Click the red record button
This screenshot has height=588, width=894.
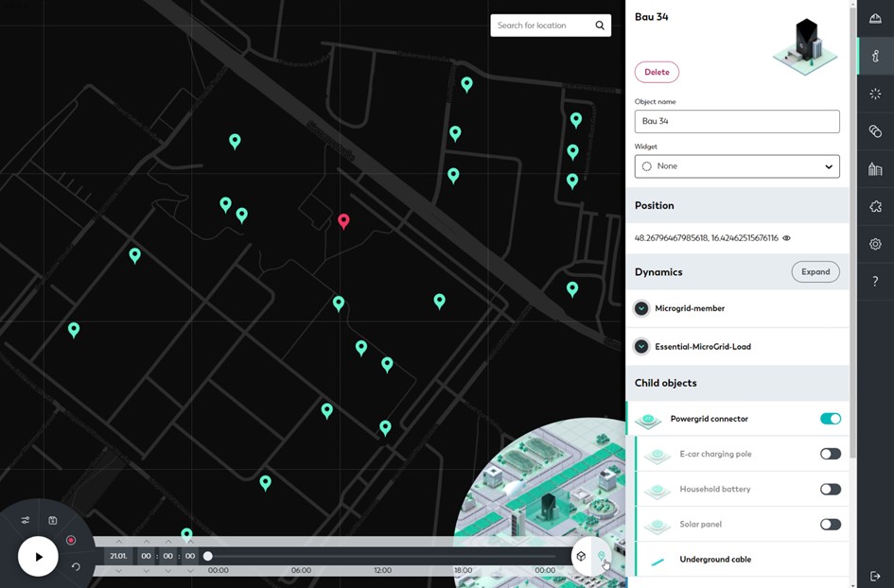click(x=71, y=540)
